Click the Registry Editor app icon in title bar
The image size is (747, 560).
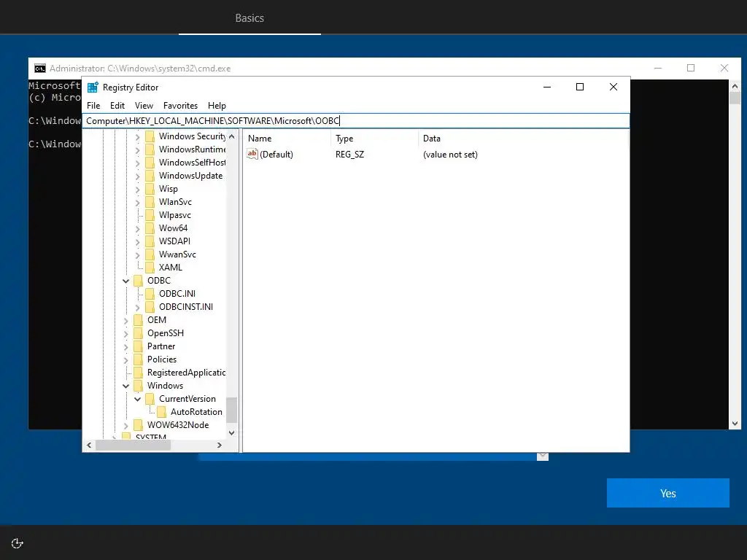(93, 87)
